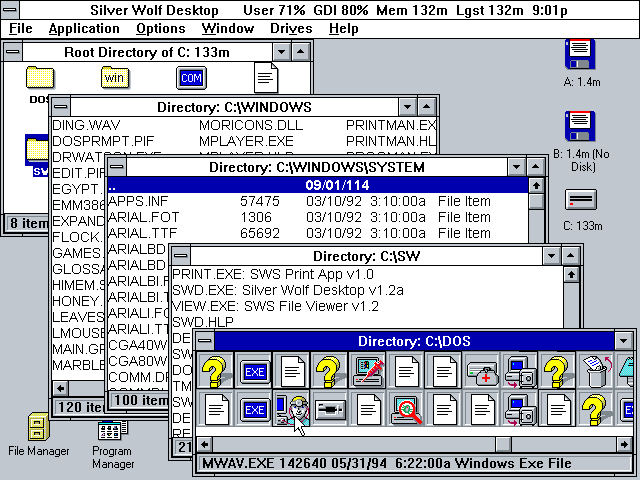Viewport: 640px width, 480px height.
Task: Click scroll-left arrow in C:\DOS horizontal scrollbar
Action: [205, 444]
